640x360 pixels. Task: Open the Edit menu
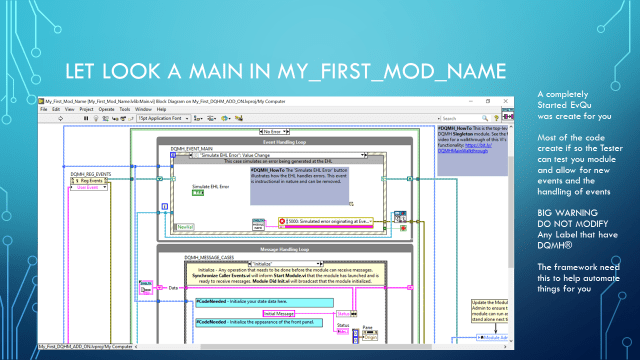point(56,109)
